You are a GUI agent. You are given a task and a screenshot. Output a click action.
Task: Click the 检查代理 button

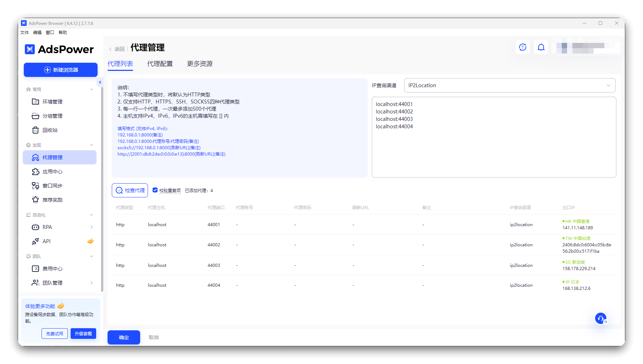tap(130, 190)
